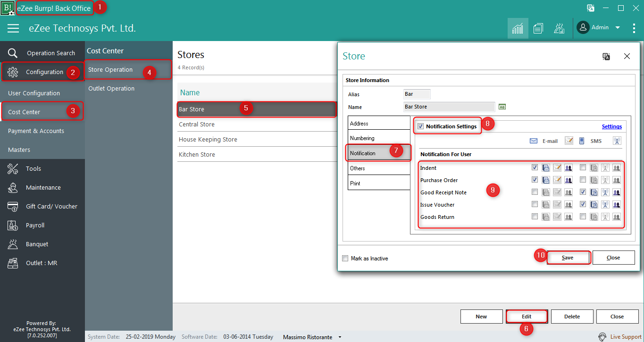Open Indent e-mail template icon

coord(545,167)
